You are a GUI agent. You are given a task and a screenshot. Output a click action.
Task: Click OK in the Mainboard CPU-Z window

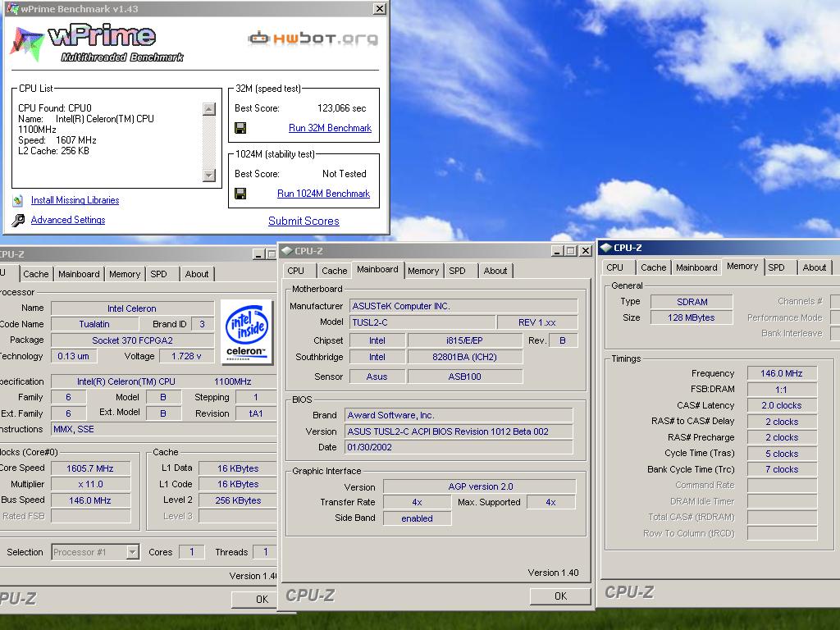(x=560, y=596)
